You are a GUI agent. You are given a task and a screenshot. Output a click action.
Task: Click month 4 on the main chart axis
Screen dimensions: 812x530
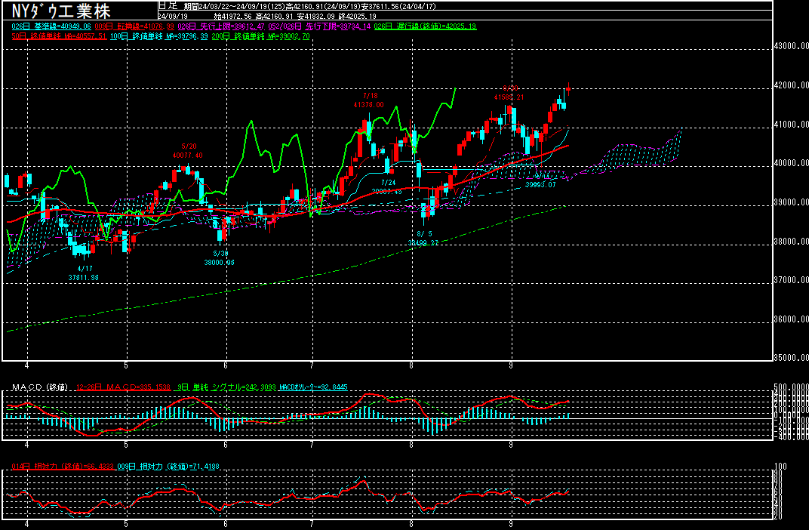click(x=26, y=365)
